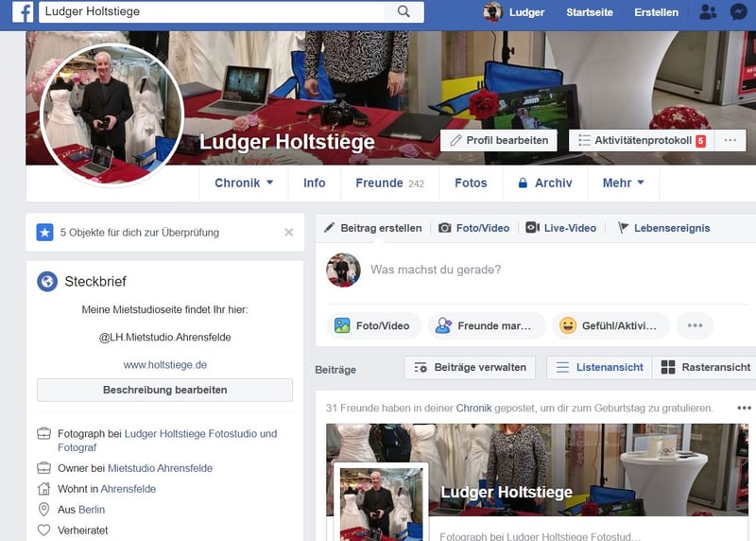This screenshot has width=756, height=541.
Task: Open the Messenger icon
Action: [739, 12]
